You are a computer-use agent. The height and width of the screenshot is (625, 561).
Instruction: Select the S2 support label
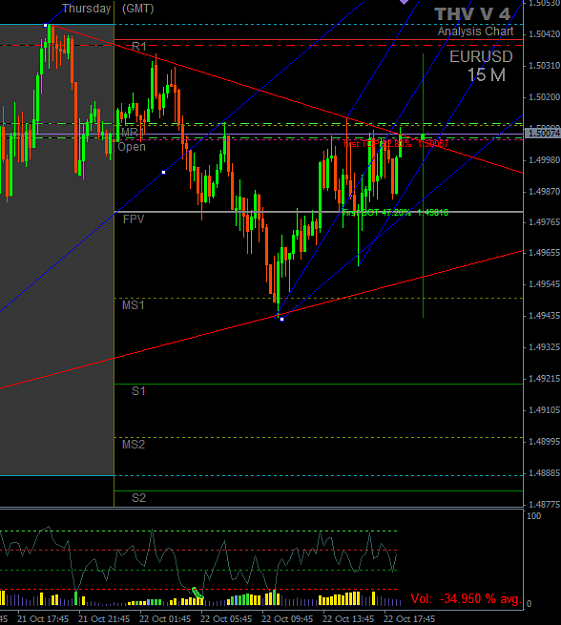pos(139,498)
